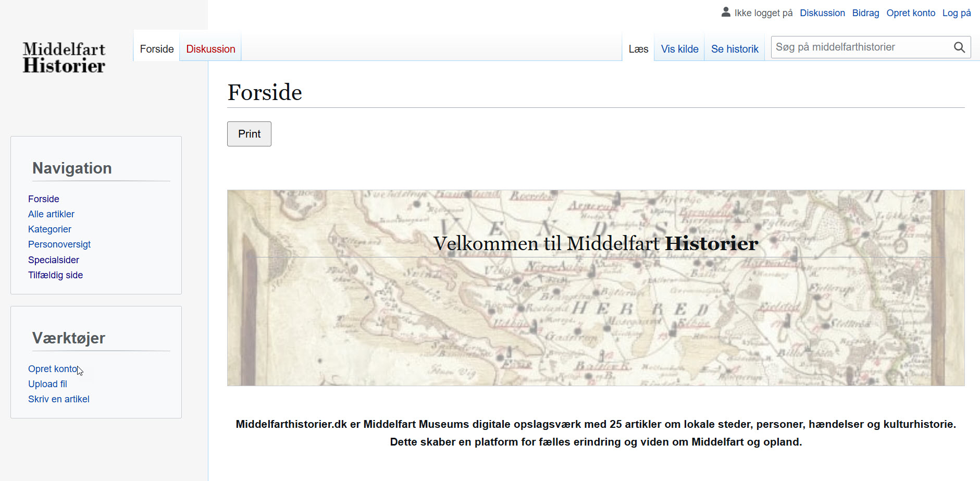The width and height of the screenshot is (980, 481).
Task: Open the Diskussion link in the top user bar
Action: [822, 13]
